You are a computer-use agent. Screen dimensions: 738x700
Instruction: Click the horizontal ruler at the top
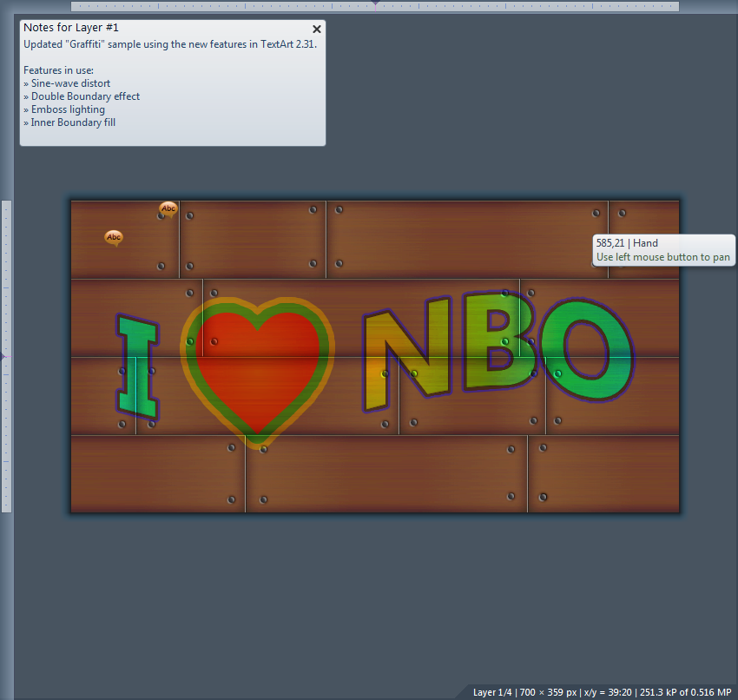point(375,6)
